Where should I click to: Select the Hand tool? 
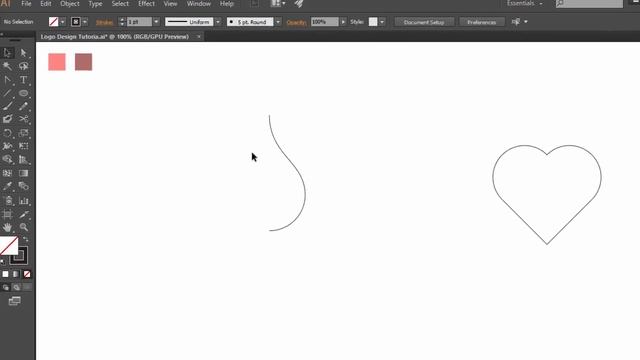[7, 227]
